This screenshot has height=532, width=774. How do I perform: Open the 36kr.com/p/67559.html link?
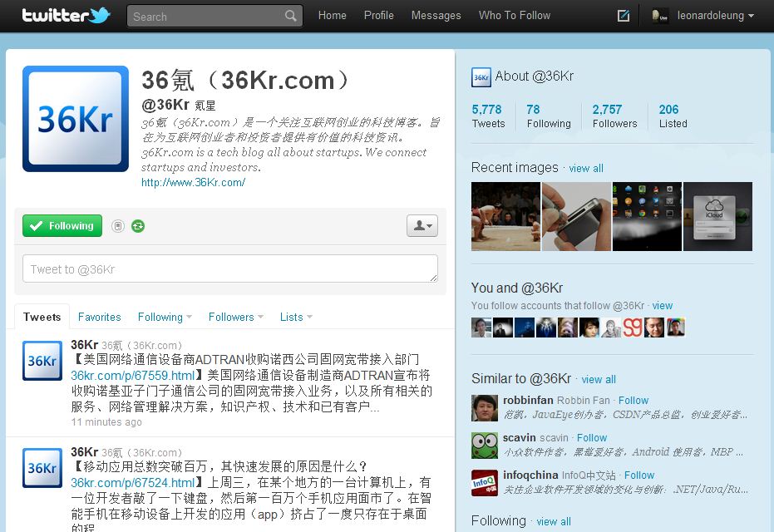[x=132, y=376]
